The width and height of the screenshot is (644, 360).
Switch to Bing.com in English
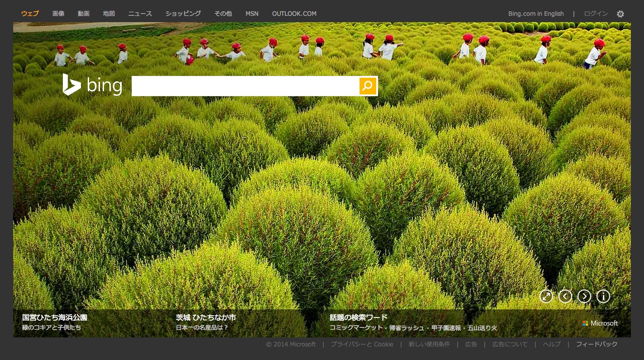tap(536, 14)
